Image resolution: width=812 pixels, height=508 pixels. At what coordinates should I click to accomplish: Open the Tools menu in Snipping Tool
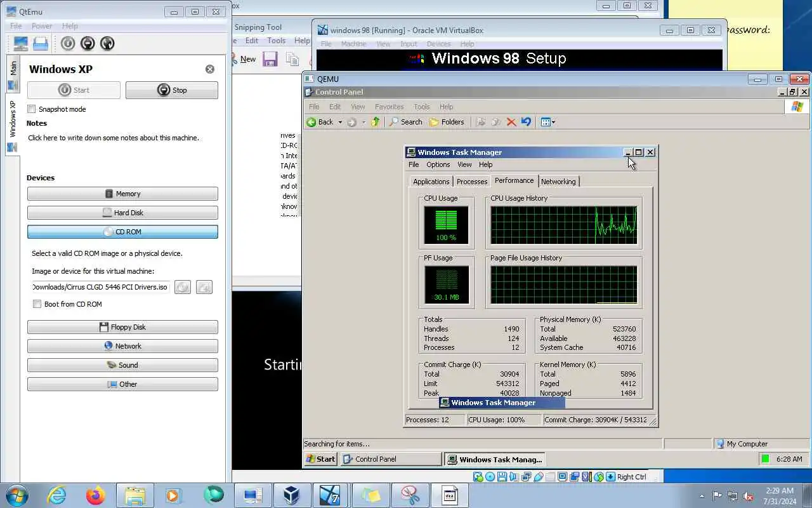tap(276, 41)
